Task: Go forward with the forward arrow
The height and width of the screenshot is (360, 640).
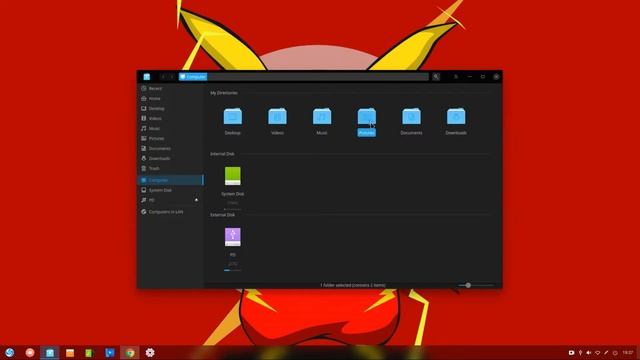Action: (x=172, y=77)
